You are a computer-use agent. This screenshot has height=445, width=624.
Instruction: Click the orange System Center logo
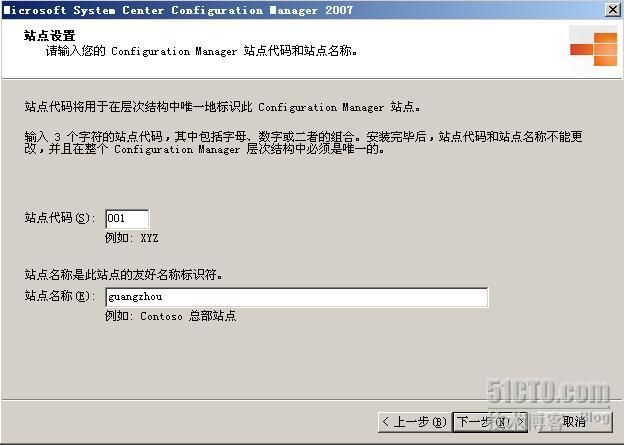tap(594, 49)
